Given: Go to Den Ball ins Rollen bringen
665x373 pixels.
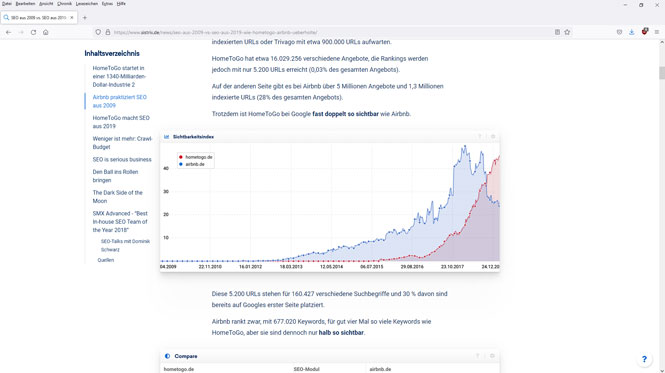Looking at the screenshot, I should (115, 176).
